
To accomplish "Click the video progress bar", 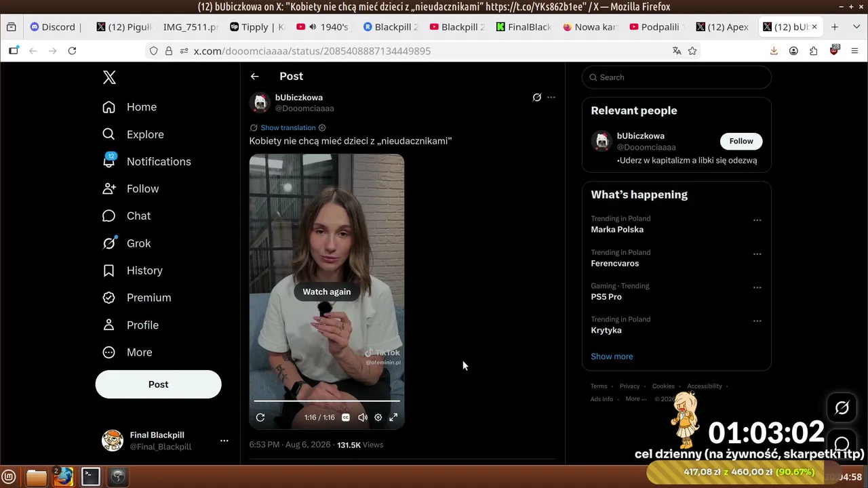I will 327,401.
